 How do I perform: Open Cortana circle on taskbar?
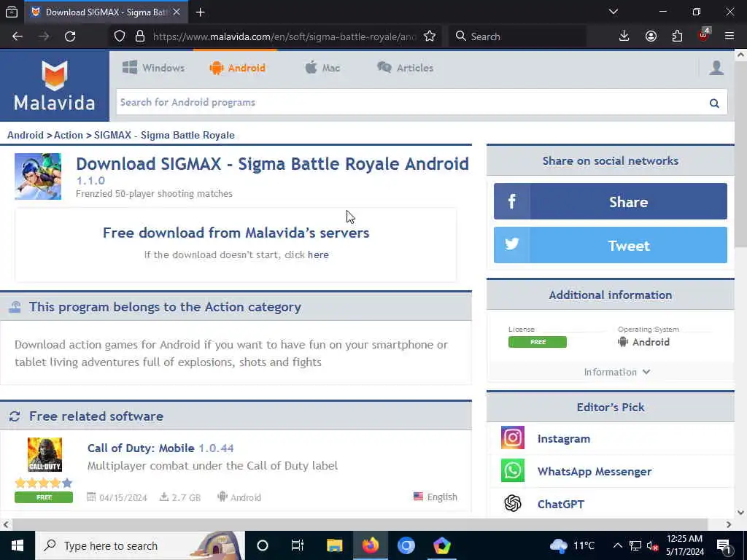(x=263, y=545)
